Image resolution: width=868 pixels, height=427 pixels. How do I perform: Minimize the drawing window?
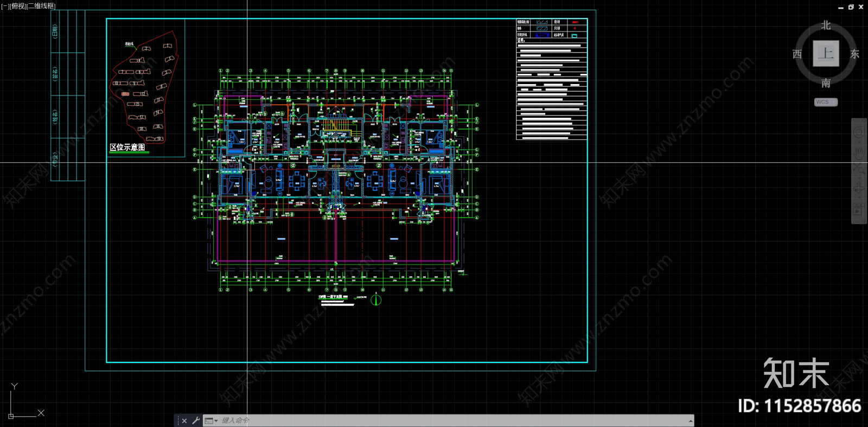[841, 7]
